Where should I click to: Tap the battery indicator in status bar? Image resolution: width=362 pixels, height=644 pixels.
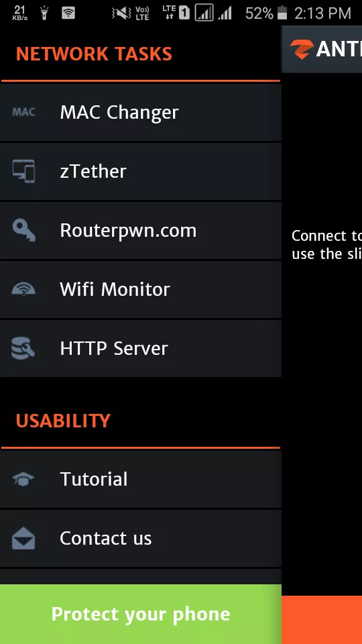[282, 13]
